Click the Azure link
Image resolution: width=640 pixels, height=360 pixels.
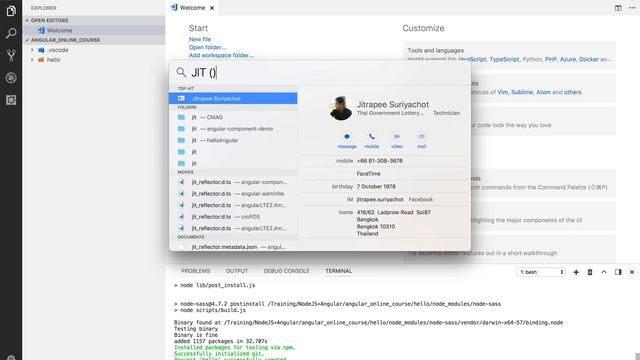click(x=568, y=59)
